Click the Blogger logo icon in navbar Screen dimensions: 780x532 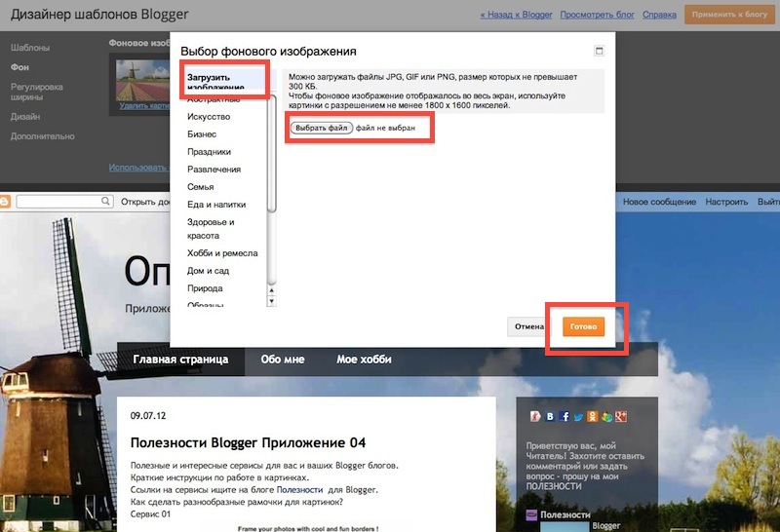(x=5, y=202)
